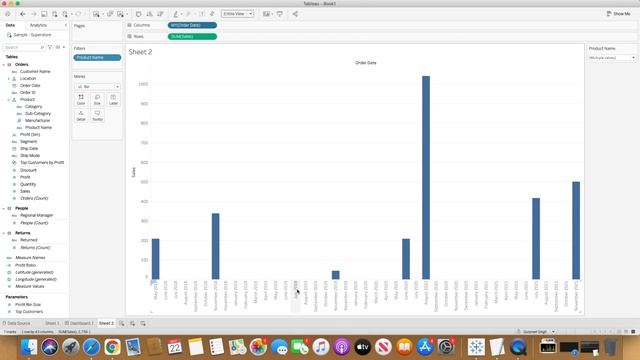Click the Sheet 2 title
Viewport: 640px width, 360px height.
[140, 52]
